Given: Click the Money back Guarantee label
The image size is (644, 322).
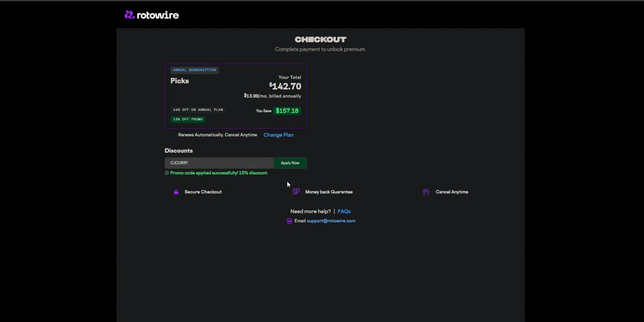Looking at the screenshot, I should click(x=329, y=192).
